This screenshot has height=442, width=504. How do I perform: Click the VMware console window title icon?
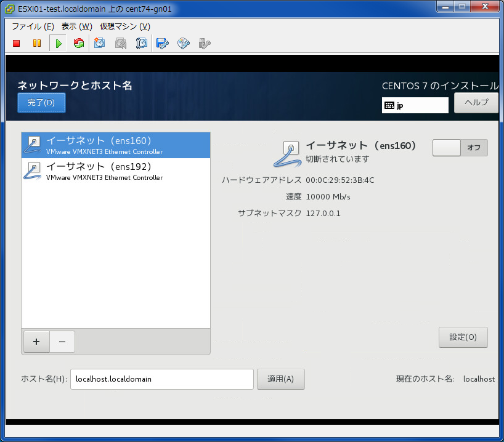point(10,9)
